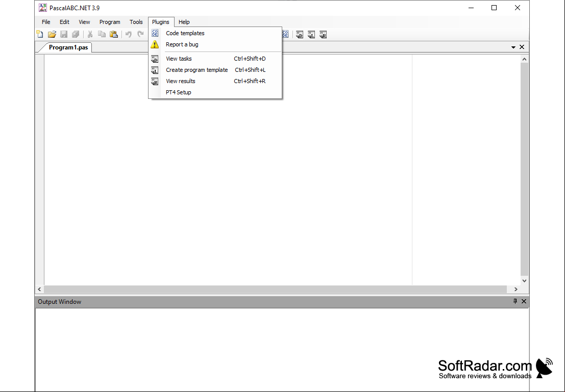Viewport: 565px width, 392px height.
Task: Create a new file with toolbar icon
Action: coord(40,34)
